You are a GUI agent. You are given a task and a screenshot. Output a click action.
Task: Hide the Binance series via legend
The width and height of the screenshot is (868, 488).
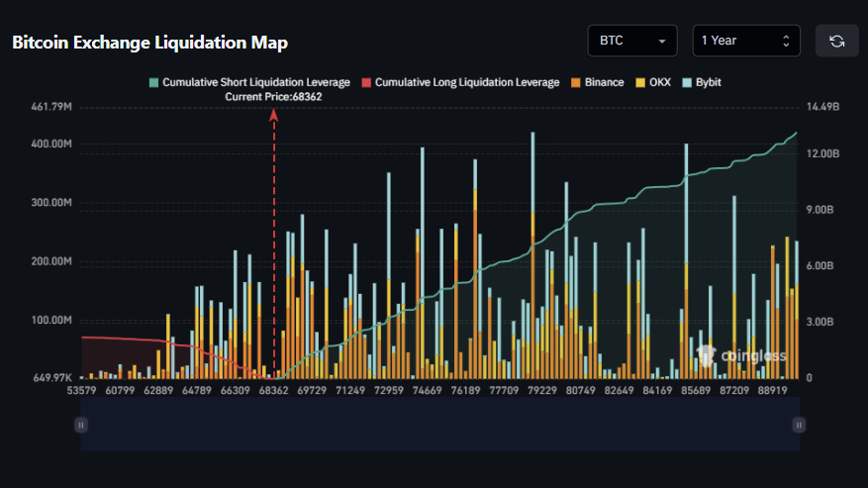pyautogui.click(x=598, y=82)
